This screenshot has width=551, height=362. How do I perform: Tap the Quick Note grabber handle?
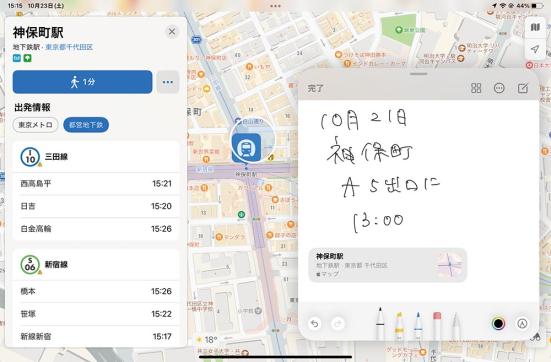(x=419, y=74)
